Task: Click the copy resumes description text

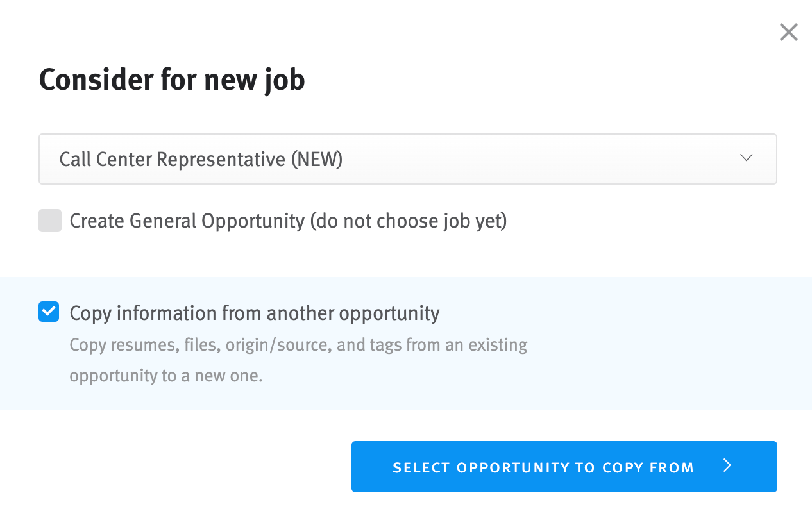Action: tap(298, 359)
